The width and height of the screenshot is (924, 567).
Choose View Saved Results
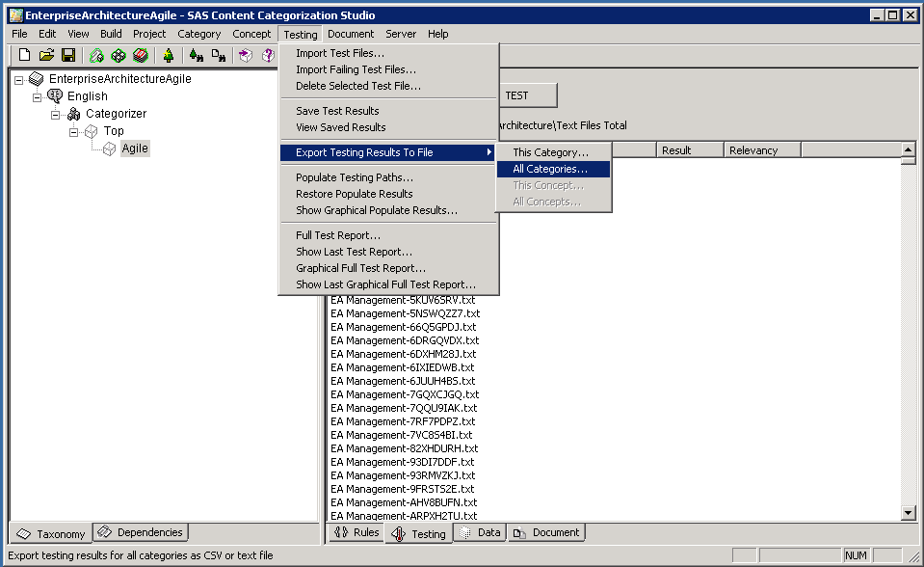point(388,127)
